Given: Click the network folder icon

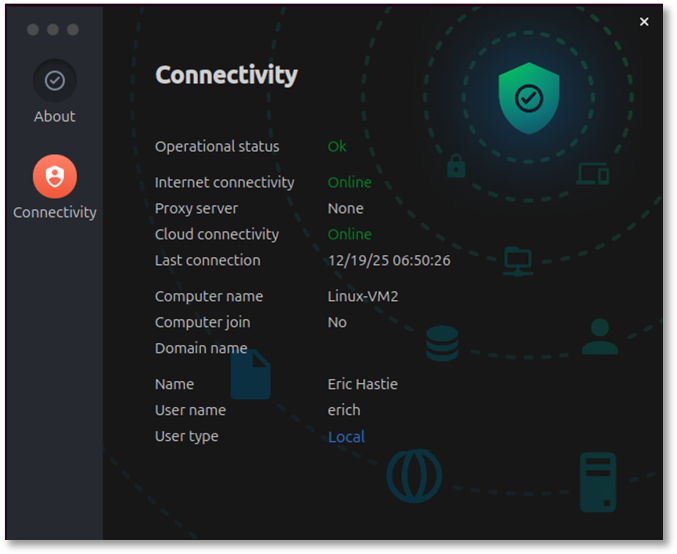Looking at the screenshot, I should [518, 261].
